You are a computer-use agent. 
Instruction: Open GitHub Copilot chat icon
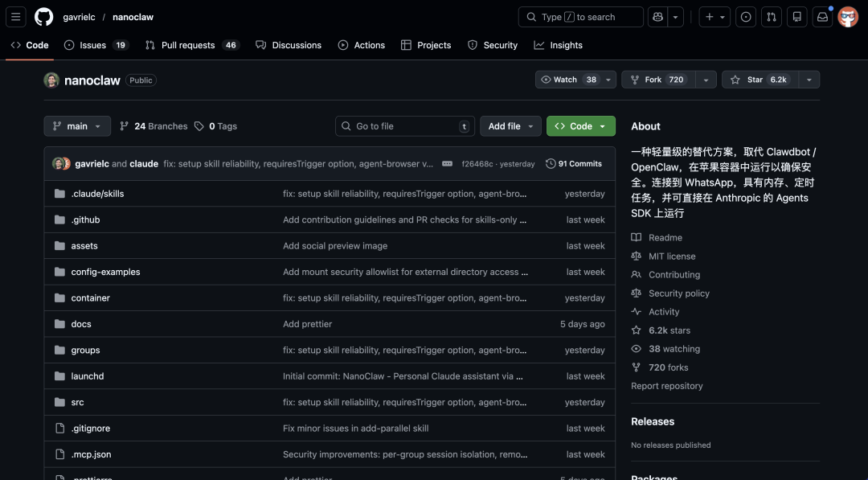pyautogui.click(x=656, y=16)
